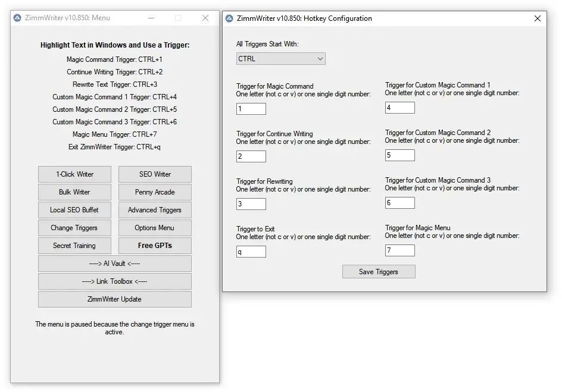The height and width of the screenshot is (392, 562).
Task: Open the Link Toolbox
Action: (114, 281)
